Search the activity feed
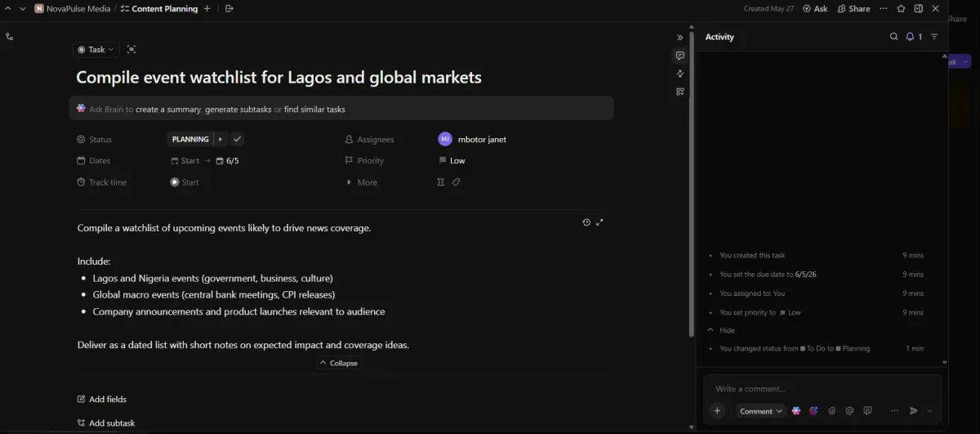The height and width of the screenshot is (434, 980). click(894, 37)
